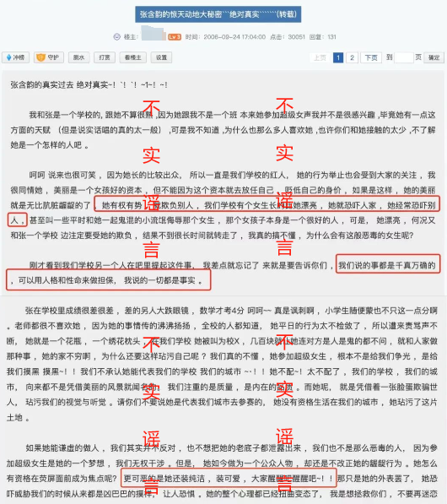447x504 pixels.
Task: Click the 守护 shield button
Action: click(49, 57)
